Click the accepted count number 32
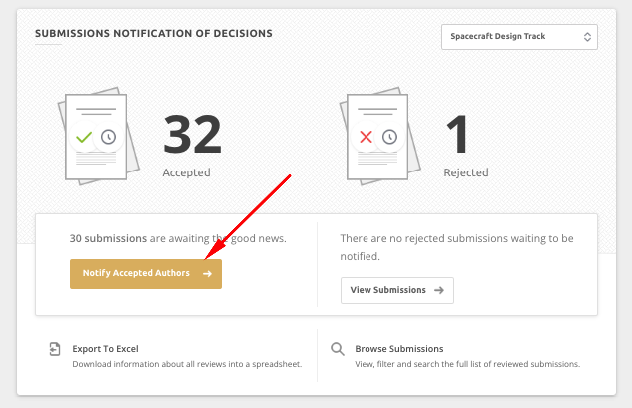Image resolution: width=632 pixels, height=408 pixels. click(192, 135)
